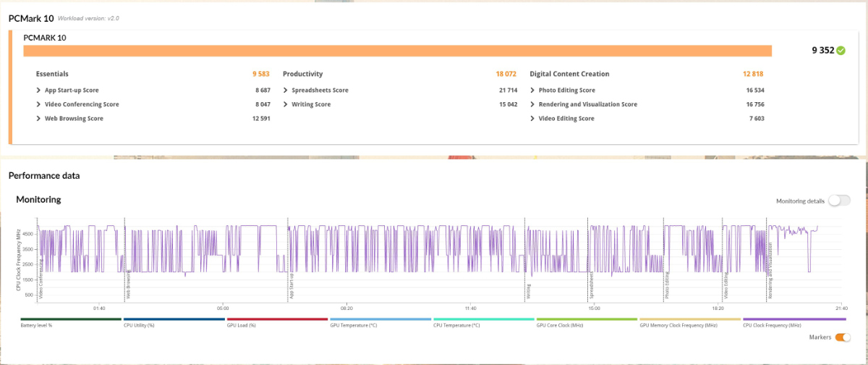Click the App Start-up value 8 687

coord(263,91)
